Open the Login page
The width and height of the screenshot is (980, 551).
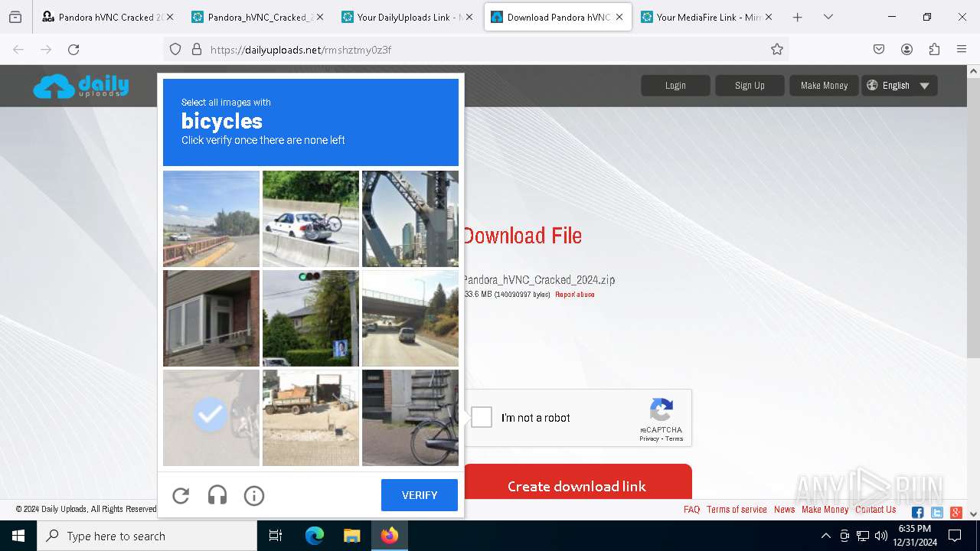click(x=675, y=86)
